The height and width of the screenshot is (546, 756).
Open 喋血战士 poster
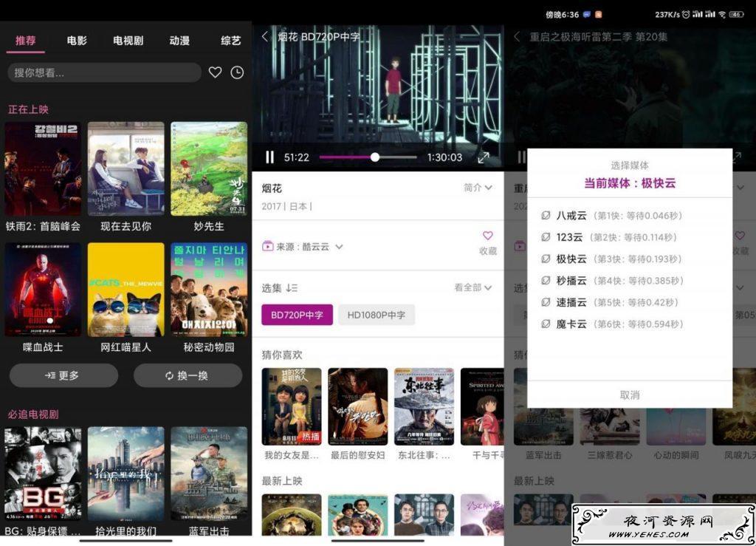43,290
